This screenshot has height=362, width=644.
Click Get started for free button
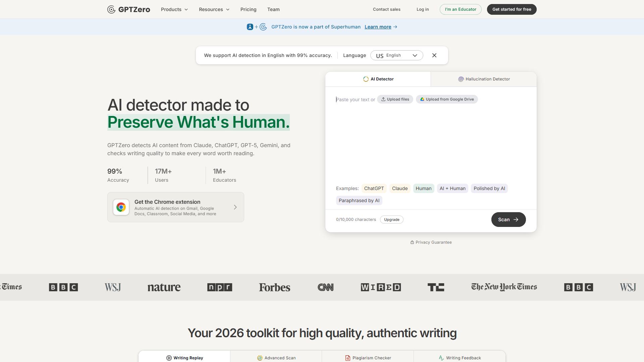pos(512,9)
